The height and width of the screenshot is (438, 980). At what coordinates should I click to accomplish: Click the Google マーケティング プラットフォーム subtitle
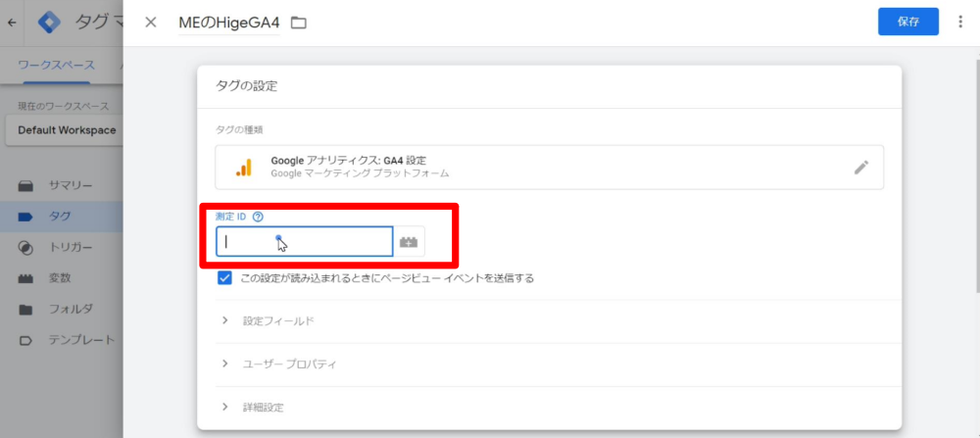pyautogui.click(x=360, y=173)
